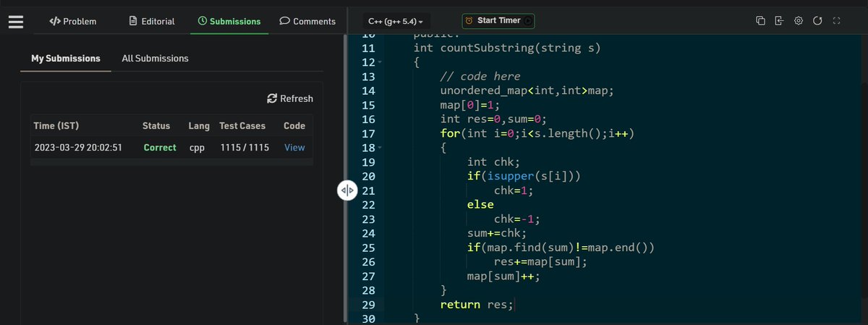The height and width of the screenshot is (325, 868).
Task: Switch to the Problem tab
Action: [73, 21]
